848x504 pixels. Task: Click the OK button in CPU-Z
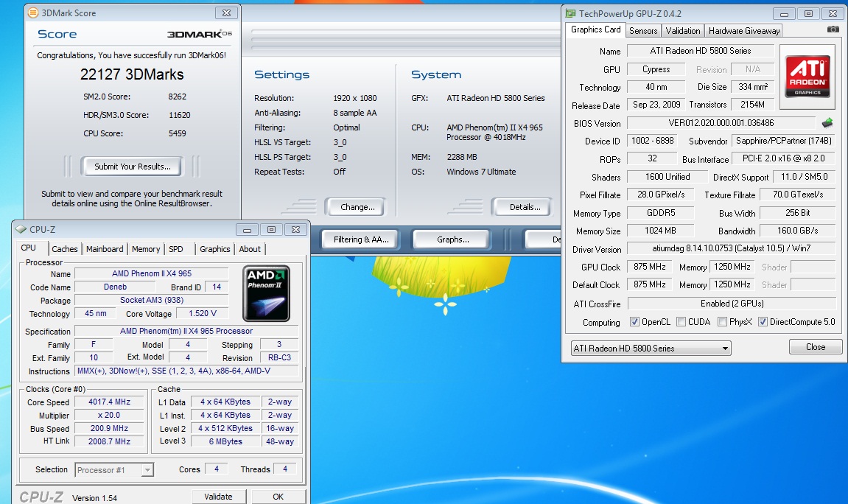(278, 497)
